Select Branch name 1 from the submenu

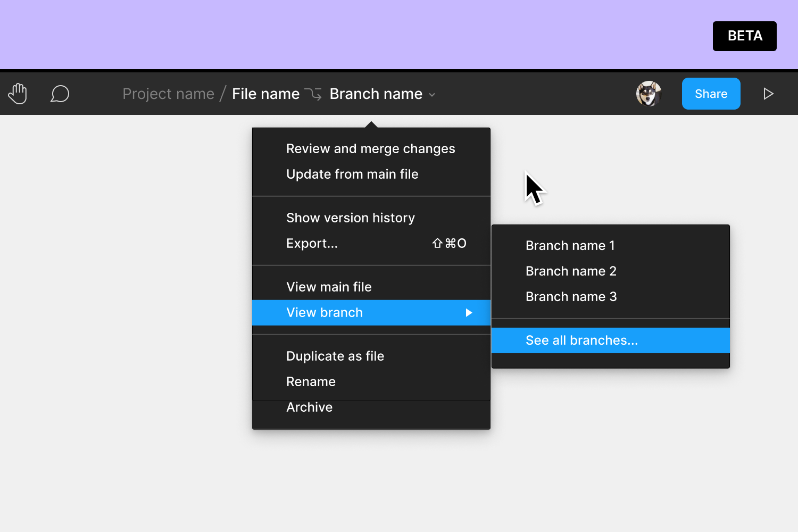[570, 245]
